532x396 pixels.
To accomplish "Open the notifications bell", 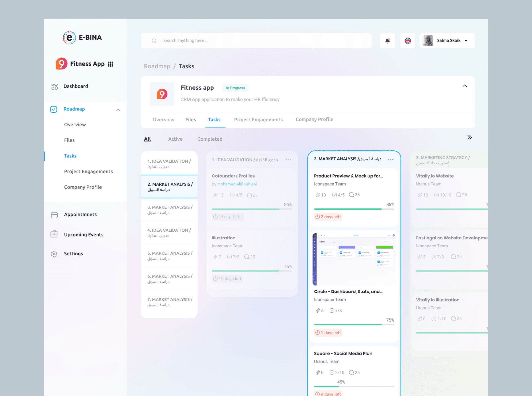I will click(387, 41).
